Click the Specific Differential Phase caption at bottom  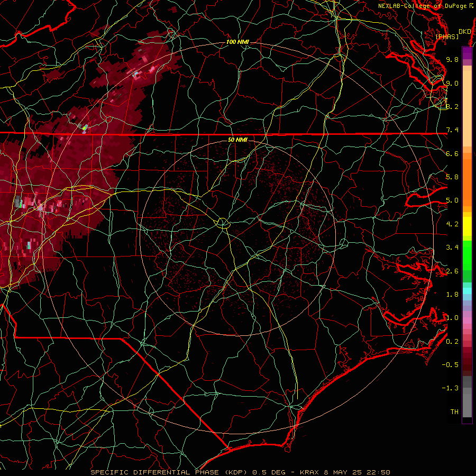(240, 472)
